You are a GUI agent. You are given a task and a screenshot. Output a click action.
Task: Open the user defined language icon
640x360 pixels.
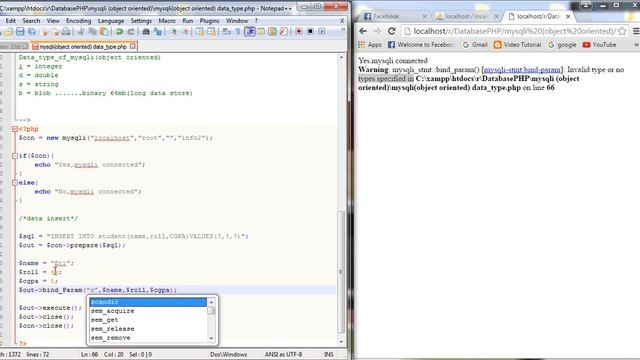coord(261,31)
